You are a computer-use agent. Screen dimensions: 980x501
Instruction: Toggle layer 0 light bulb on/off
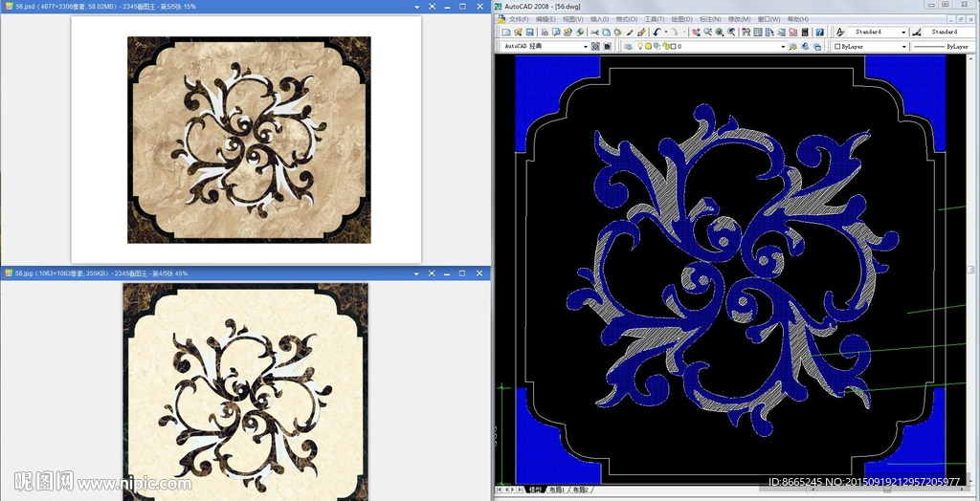tap(639, 46)
